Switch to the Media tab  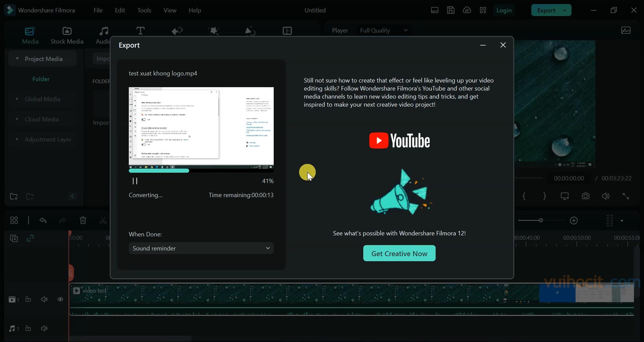pos(30,36)
